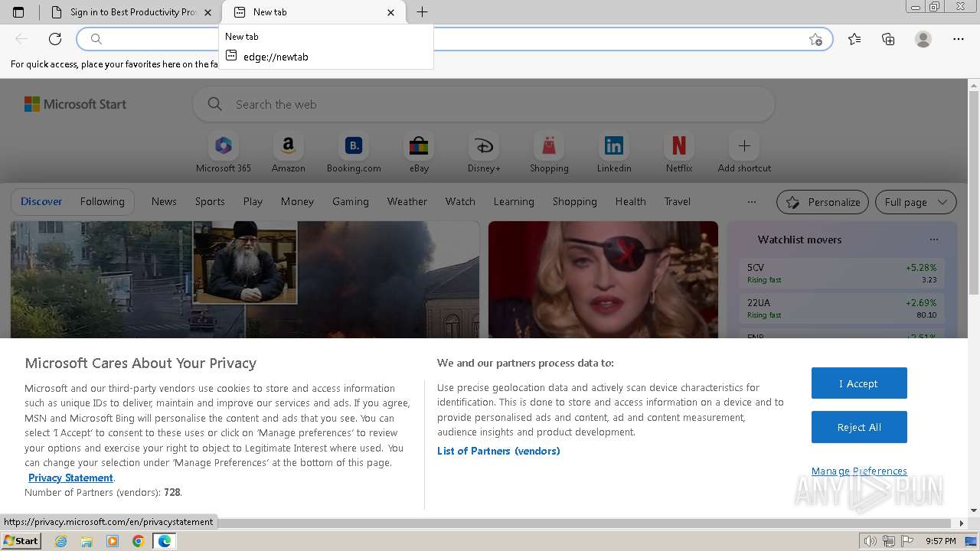Viewport: 980px width, 551px height.
Task: Open the Microsoft 365 shortcut
Action: coord(224,153)
